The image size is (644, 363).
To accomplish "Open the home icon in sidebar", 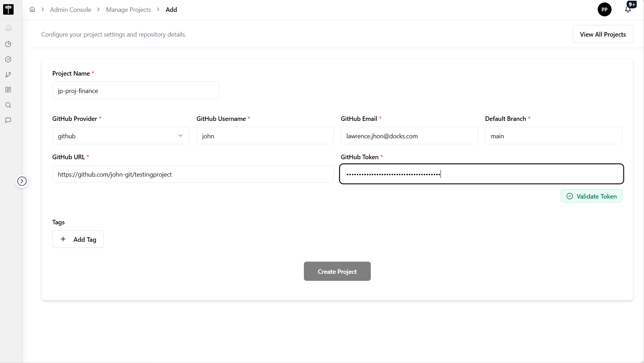I will (x=8, y=28).
